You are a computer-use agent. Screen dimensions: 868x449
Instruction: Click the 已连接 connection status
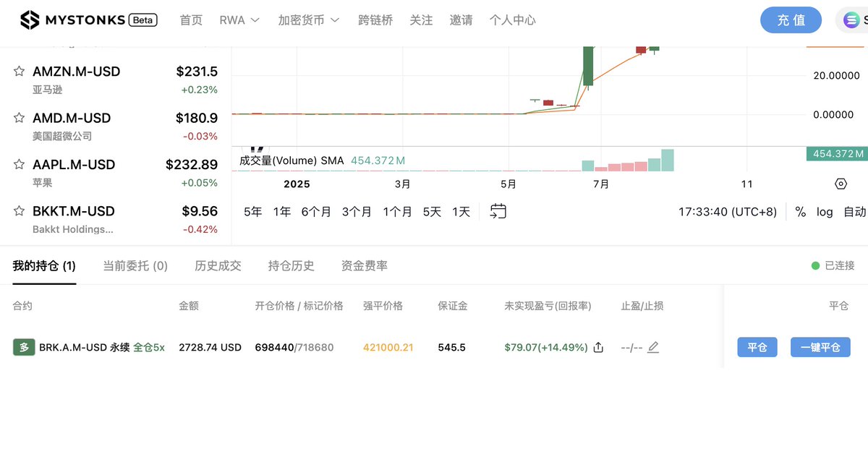pyautogui.click(x=833, y=266)
